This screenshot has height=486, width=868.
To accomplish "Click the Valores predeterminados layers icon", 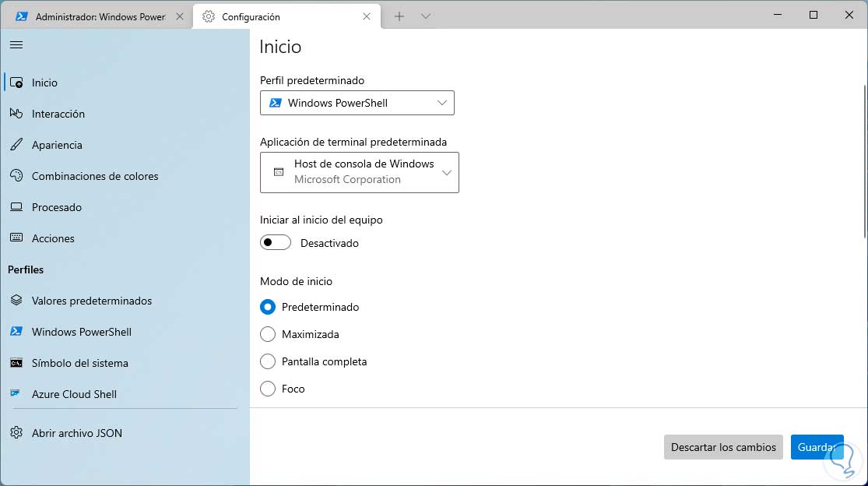I will pyautogui.click(x=16, y=300).
